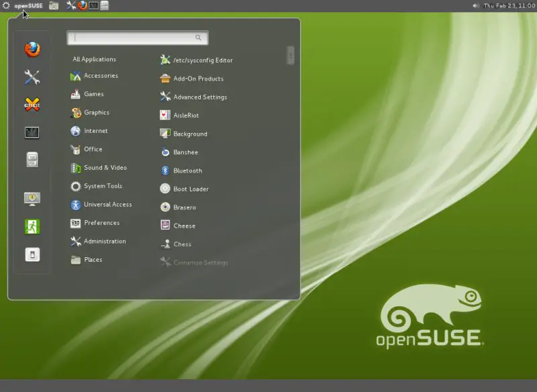Launch the XChat favorite in the sidebar
Screen dimensions: 537x392
(x=32, y=105)
